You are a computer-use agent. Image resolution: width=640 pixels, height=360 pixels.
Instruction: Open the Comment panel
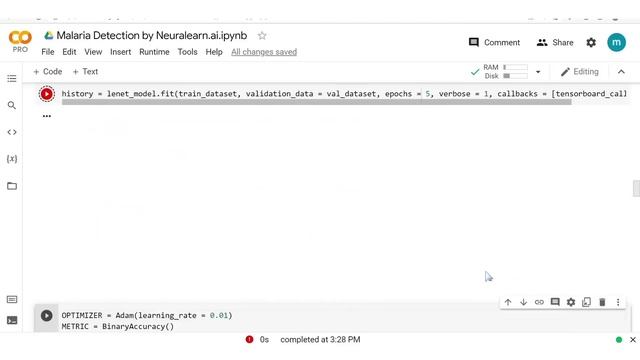494,42
